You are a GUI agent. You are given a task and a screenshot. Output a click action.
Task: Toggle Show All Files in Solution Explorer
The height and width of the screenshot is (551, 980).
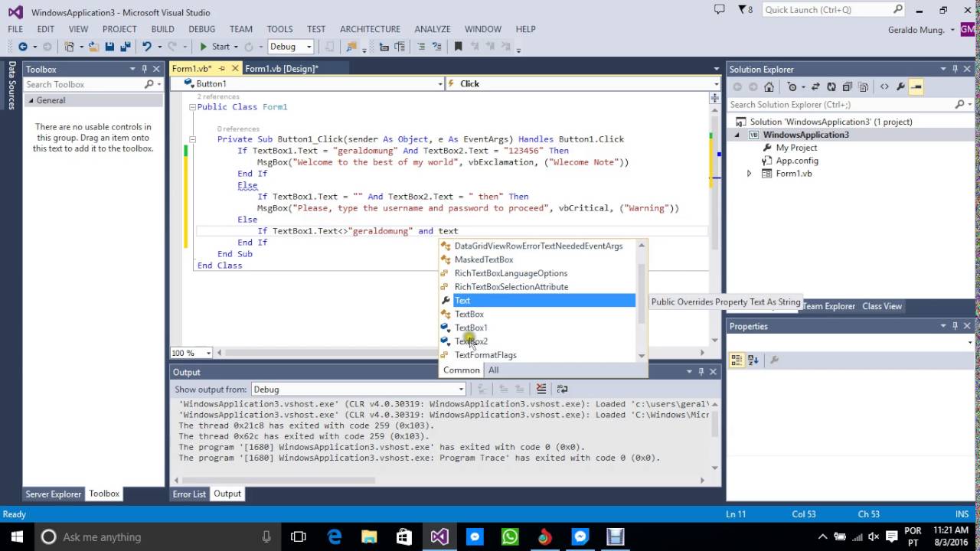(x=864, y=86)
